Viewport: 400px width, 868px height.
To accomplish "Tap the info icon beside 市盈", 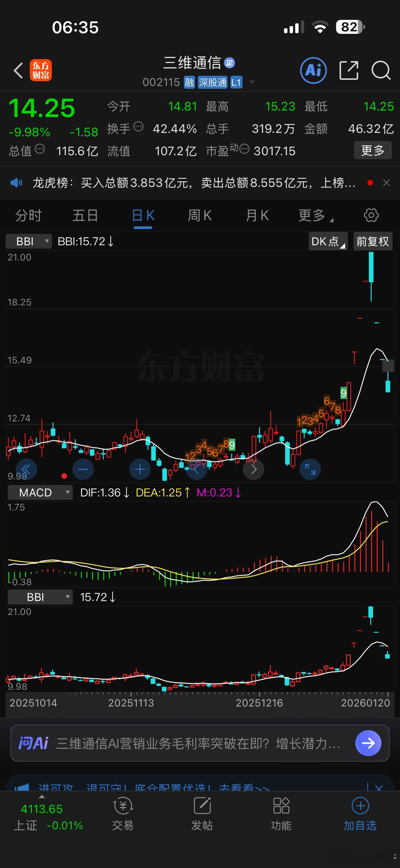I will point(244,149).
